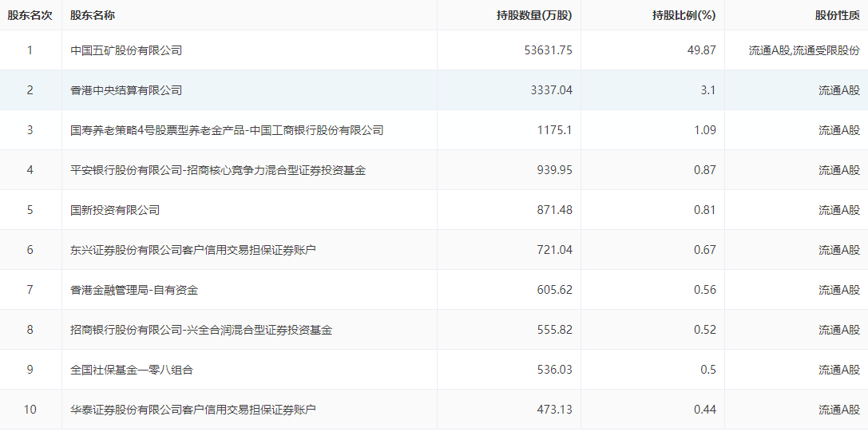Click the percentage value 0.5
This screenshot has width=868, height=432.
[708, 370]
